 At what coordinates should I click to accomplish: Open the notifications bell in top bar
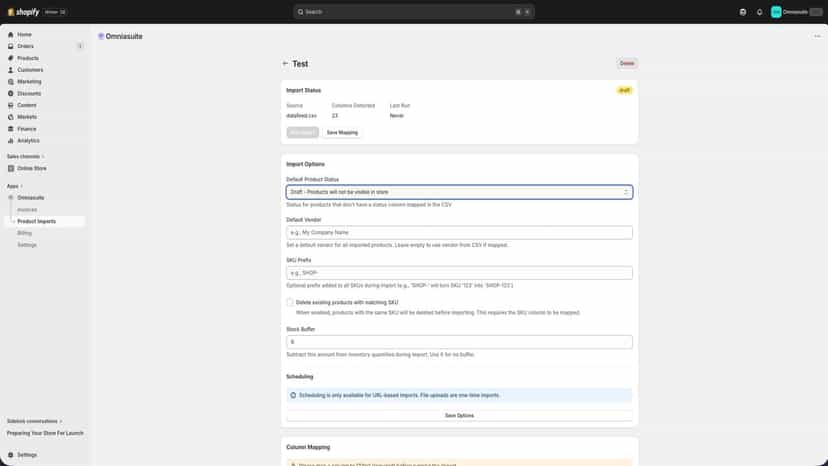point(759,12)
